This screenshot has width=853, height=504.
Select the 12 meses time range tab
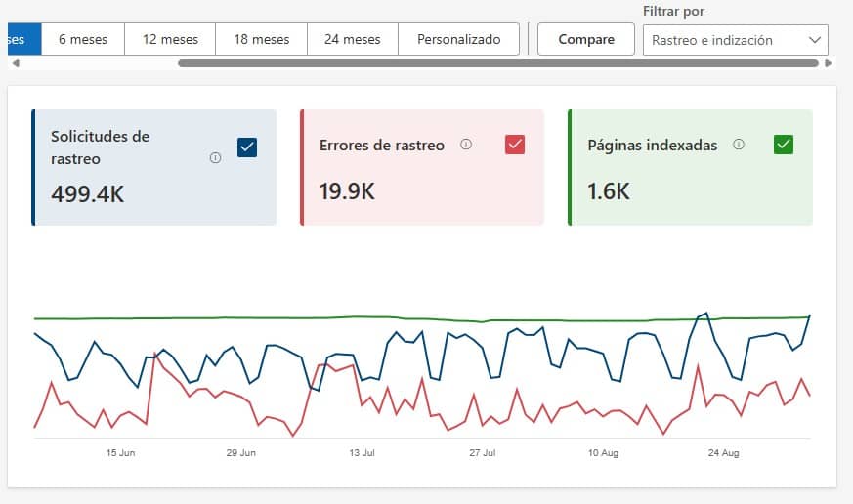click(170, 39)
